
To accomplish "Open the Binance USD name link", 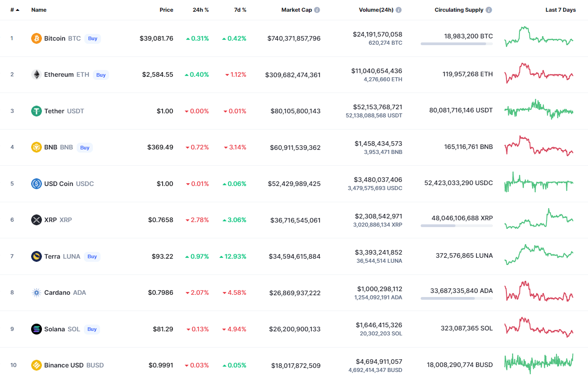I will [x=64, y=365].
